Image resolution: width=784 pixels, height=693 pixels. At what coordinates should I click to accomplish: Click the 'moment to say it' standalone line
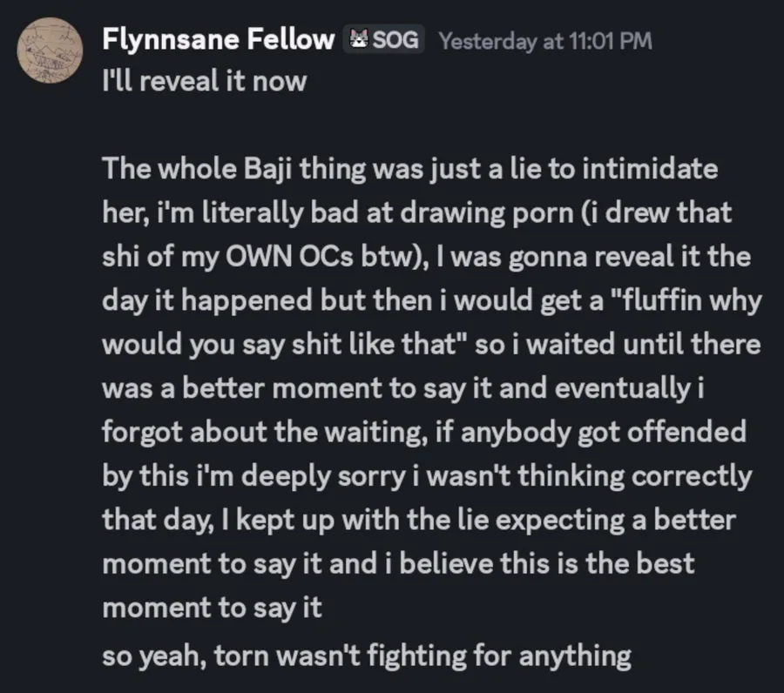212,609
